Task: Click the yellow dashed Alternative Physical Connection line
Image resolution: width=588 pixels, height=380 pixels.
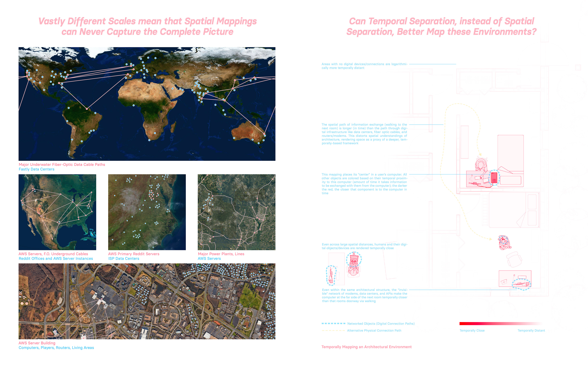Action: pyautogui.click(x=333, y=330)
